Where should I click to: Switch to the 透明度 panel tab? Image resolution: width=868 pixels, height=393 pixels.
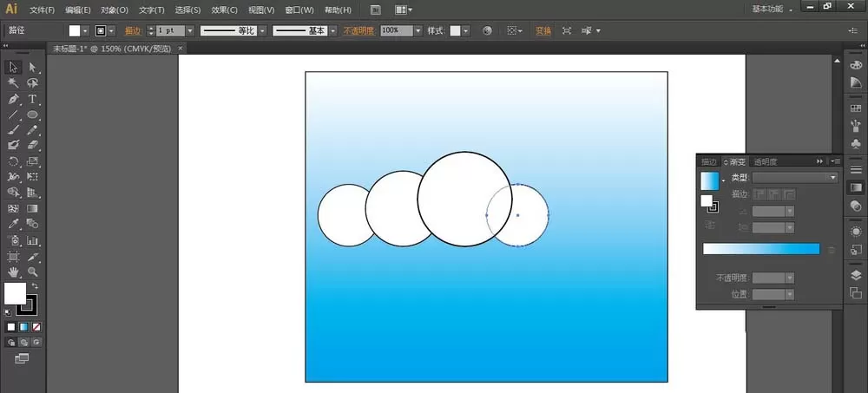[x=766, y=161]
